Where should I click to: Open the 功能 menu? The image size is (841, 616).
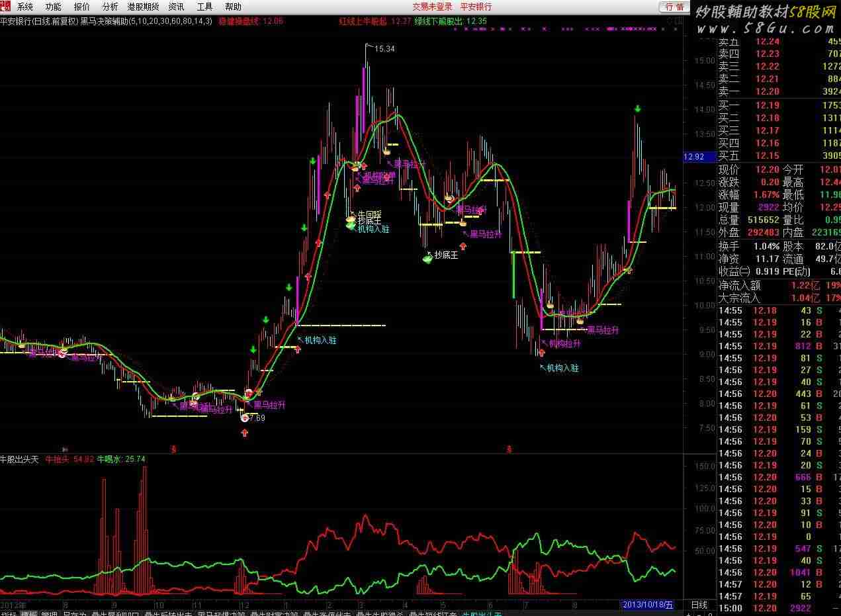pyautogui.click(x=54, y=7)
